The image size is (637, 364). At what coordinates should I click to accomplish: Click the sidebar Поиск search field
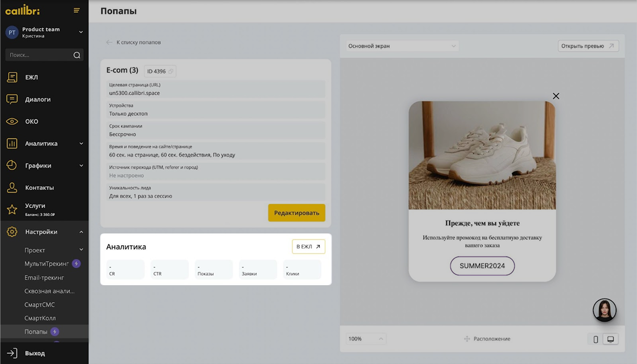(x=38, y=55)
